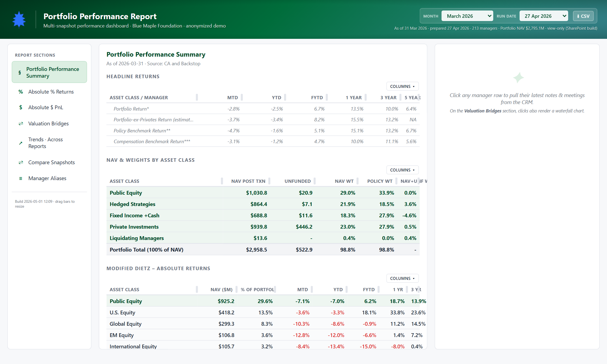Click the Fixed Income +Cash row
The image size is (607, 364).
pos(263,215)
